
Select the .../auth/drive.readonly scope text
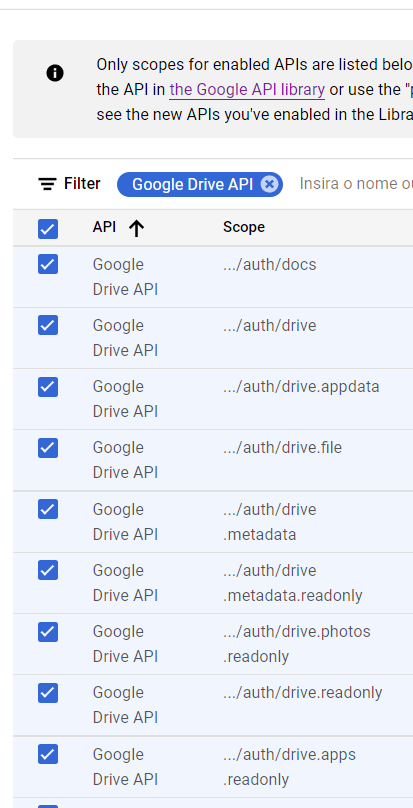303,693
